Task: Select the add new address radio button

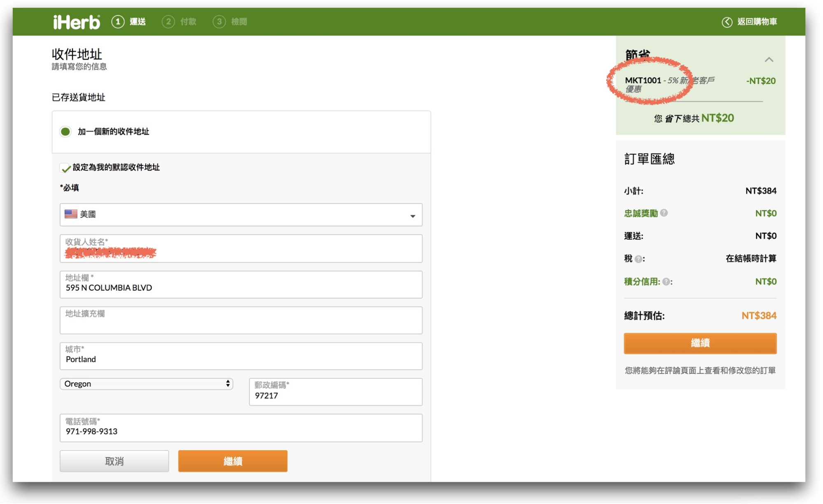Action: pyautogui.click(x=65, y=132)
